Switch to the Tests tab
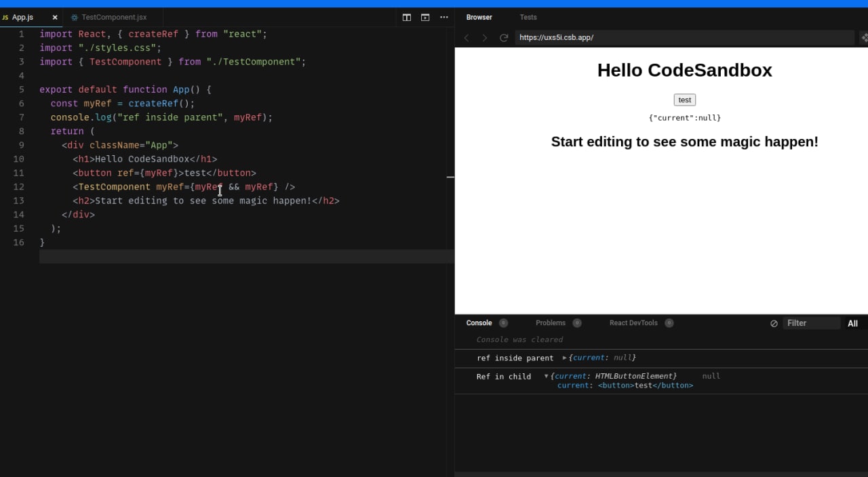This screenshot has height=477, width=868. coord(528,18)
